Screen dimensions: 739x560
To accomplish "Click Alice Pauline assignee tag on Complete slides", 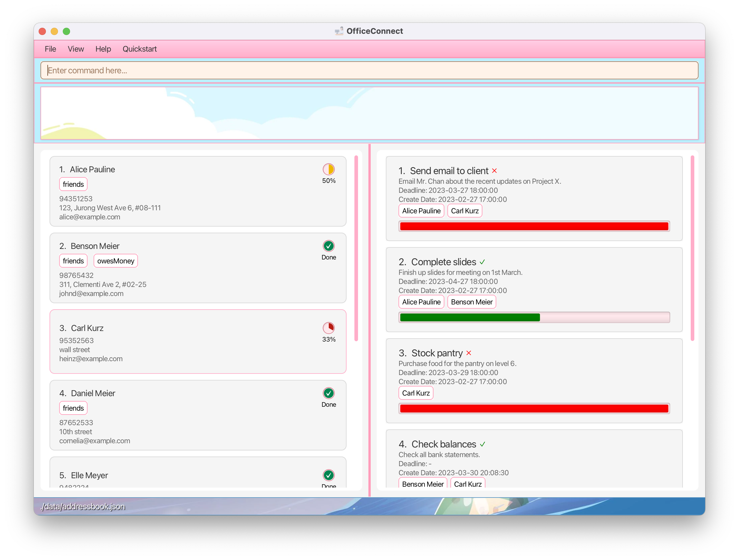I will coord(421,302).
